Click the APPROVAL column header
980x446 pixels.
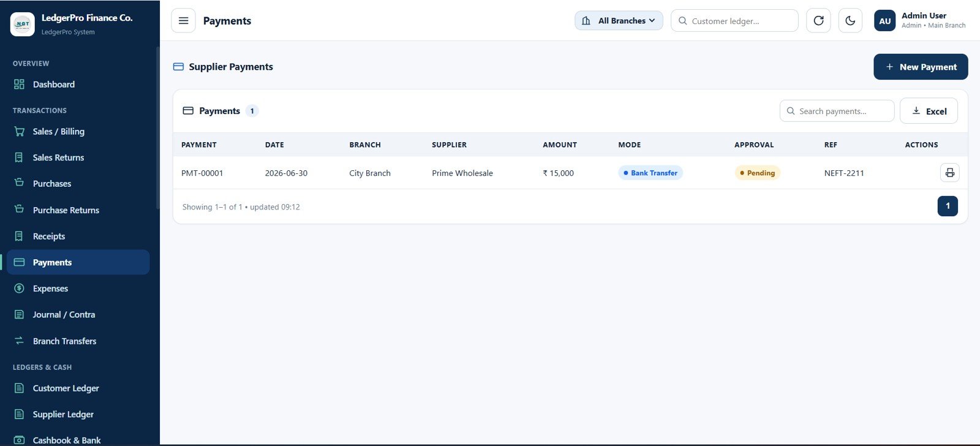754,145
